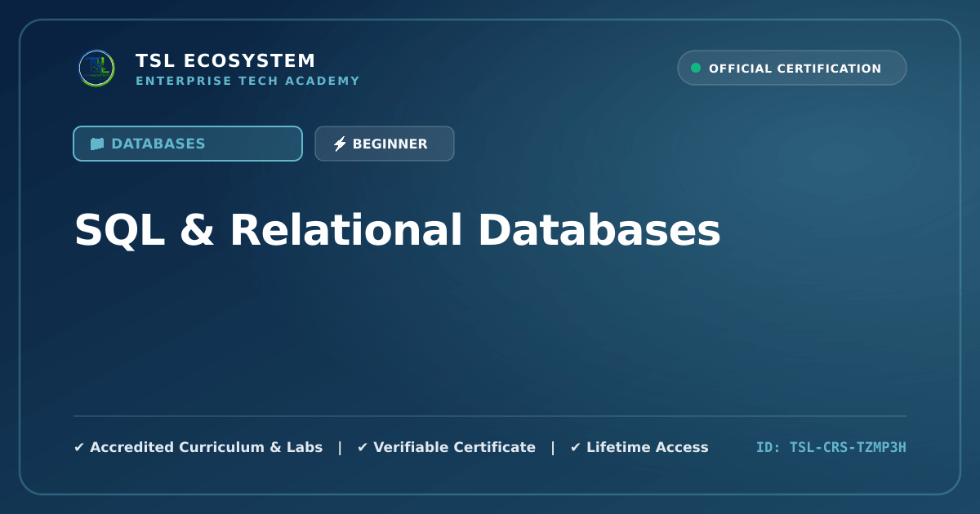
Task: Click the lightning bolt icon beside BEGINNER
Action: (340, 144)
